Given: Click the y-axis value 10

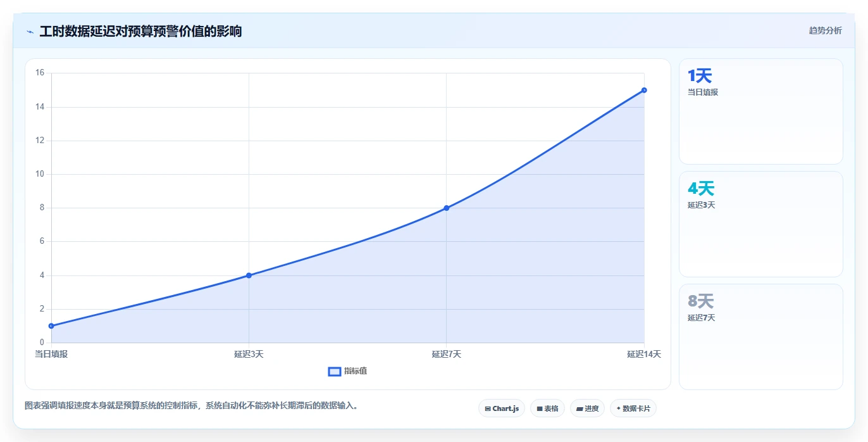Looking at the screenshot, I should click(39, 174).
